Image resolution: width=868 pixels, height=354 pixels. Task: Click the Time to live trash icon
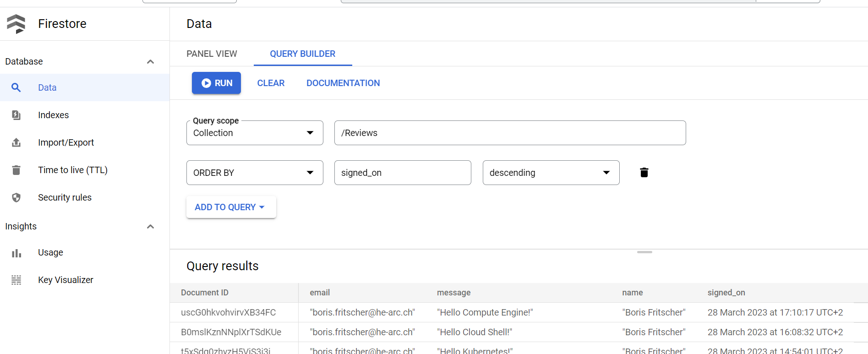16,170
